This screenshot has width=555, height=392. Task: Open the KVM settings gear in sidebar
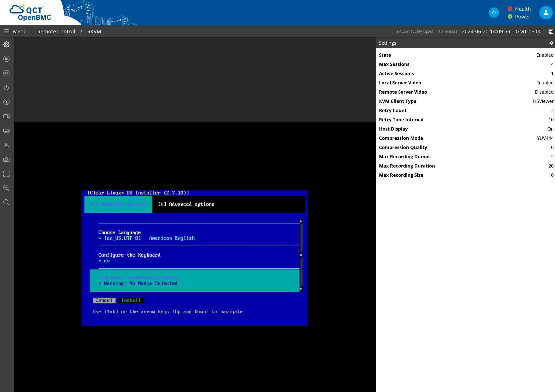tap(6, 44)
